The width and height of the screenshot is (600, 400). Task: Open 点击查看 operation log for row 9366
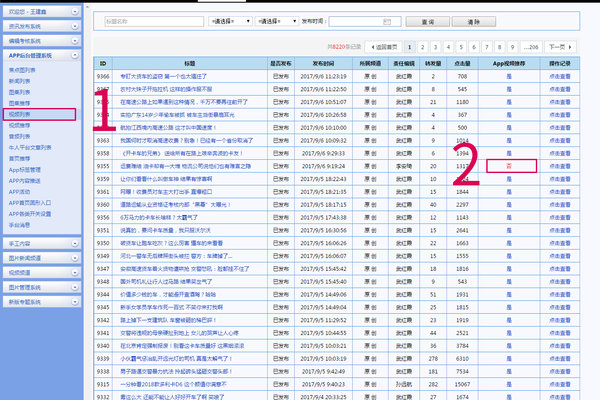pyautogui.click(x=562, y=76)
